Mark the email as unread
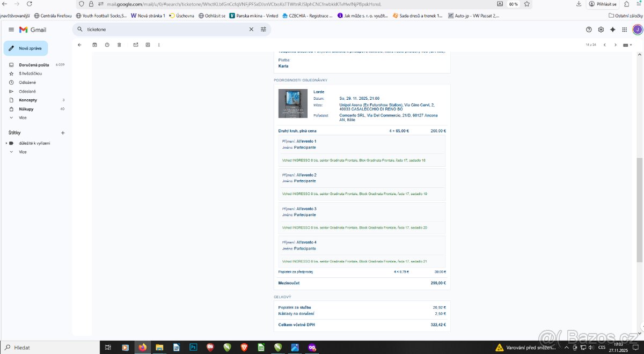 tap(135, 45)
